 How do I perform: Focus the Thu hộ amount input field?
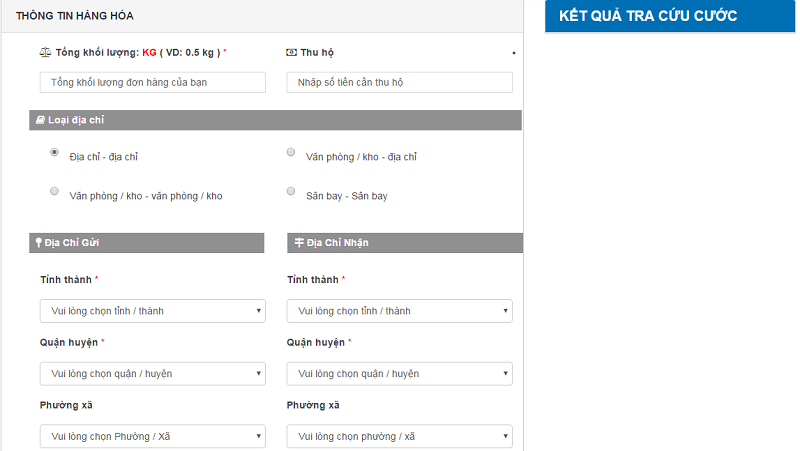[399, 82]
